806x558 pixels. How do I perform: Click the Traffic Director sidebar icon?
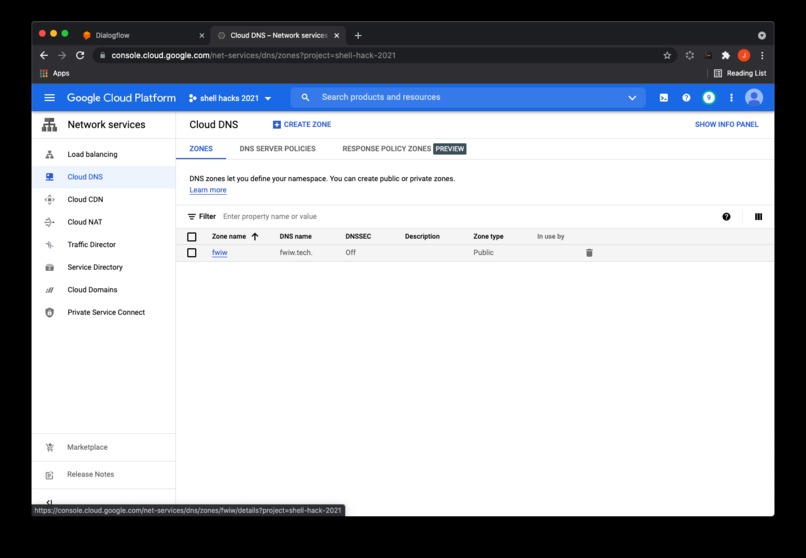coord(49,245)
